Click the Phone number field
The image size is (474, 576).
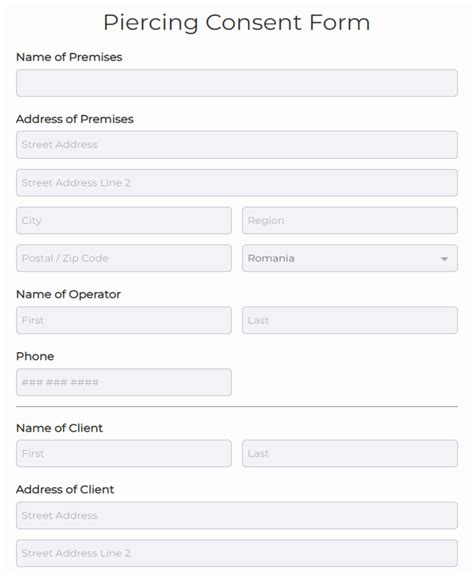point(124,382)
